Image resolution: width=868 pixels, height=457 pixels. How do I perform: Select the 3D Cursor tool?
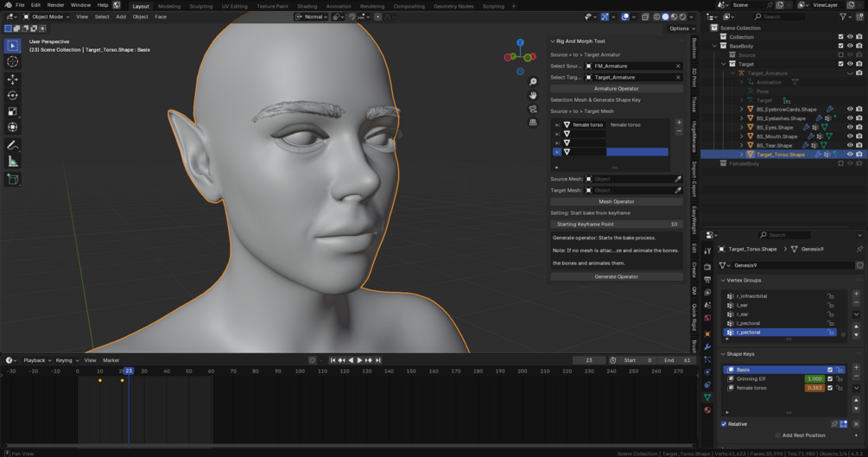[x=12, y=61]
